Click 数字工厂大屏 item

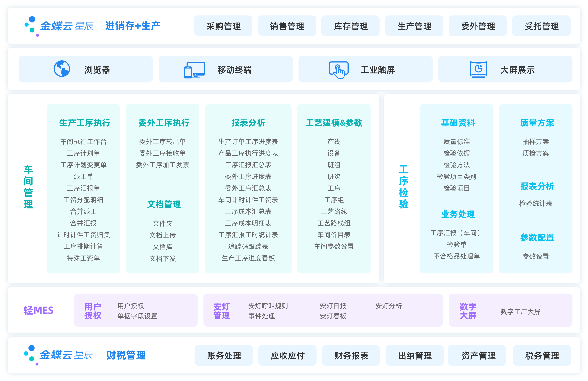coord(520,312)
